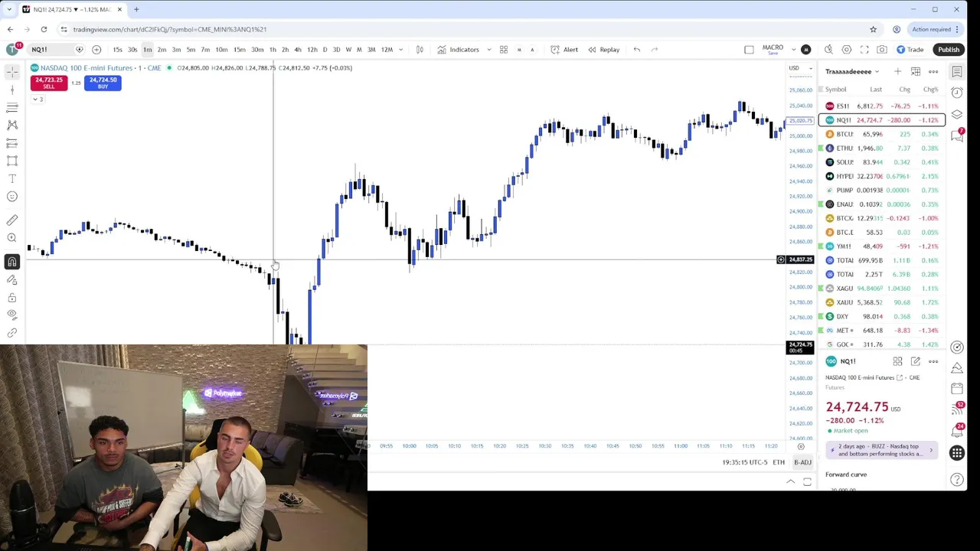Viewport: 980px width, 551px height.
Task: Select the ES1! row in watchlist
Action: pyautogui.click(x=882, y=106)
